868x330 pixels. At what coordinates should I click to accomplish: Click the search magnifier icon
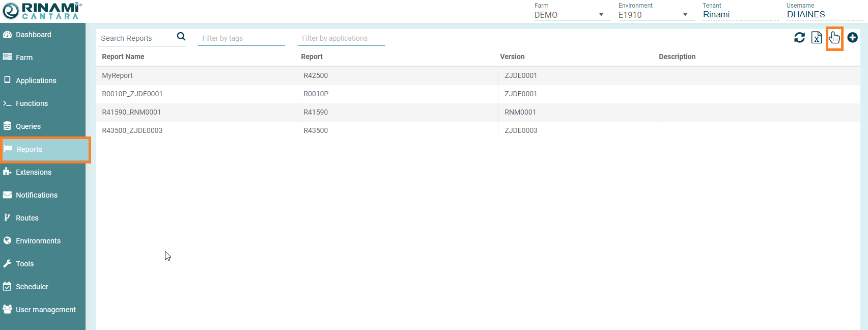(181, 37)
